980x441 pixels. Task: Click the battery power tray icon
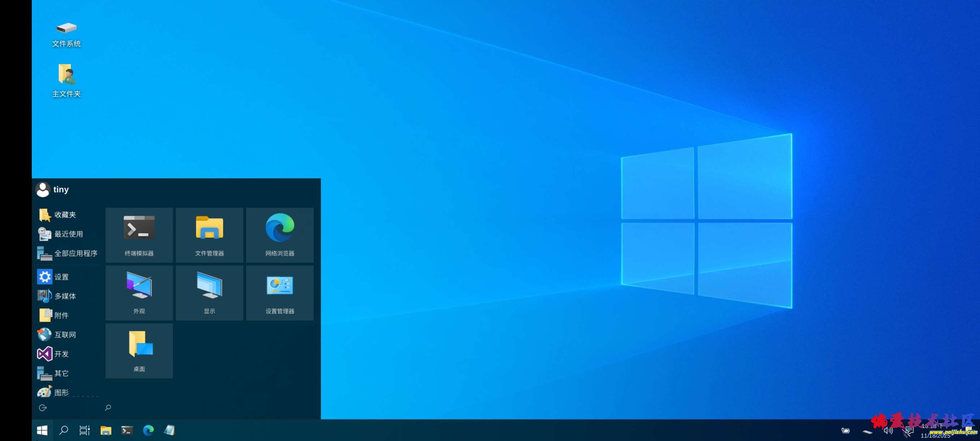pos(845,431)
